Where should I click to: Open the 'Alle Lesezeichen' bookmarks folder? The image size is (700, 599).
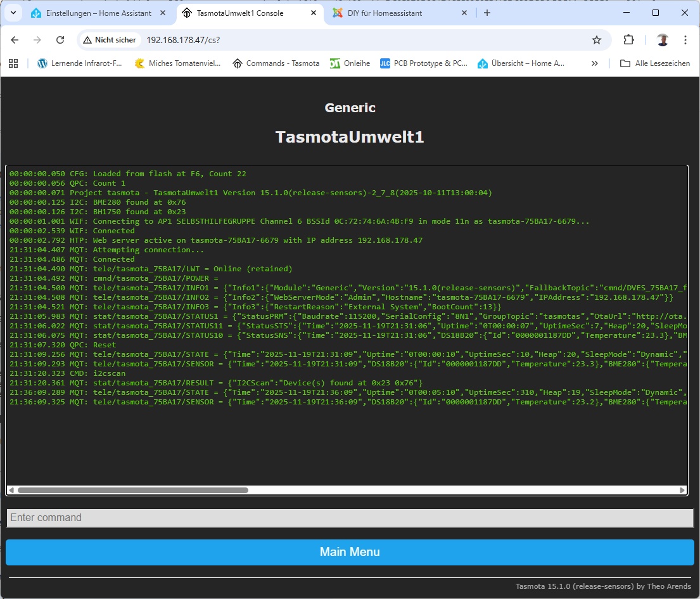655,63
